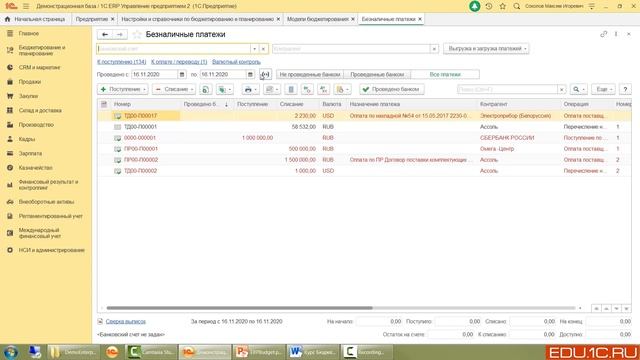640x360 pixels.
Task: Go forward with the right arrow button
Action: coord(119,35)
